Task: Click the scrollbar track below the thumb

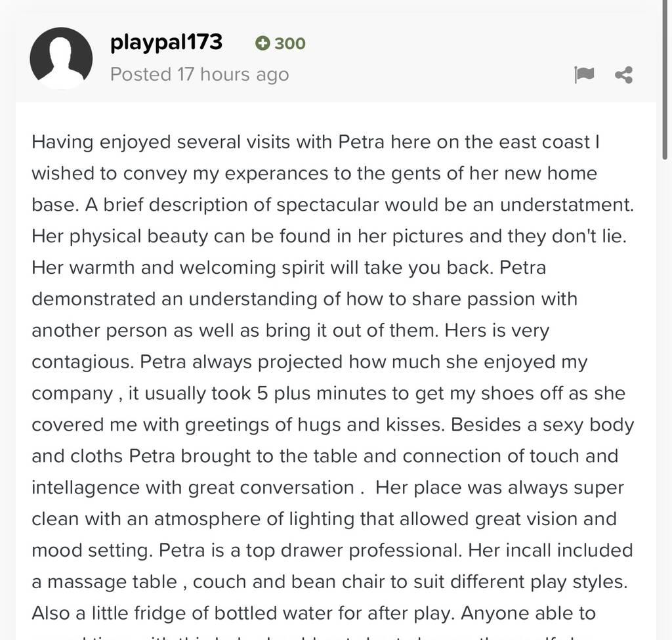Action: [x=665, y=398]
